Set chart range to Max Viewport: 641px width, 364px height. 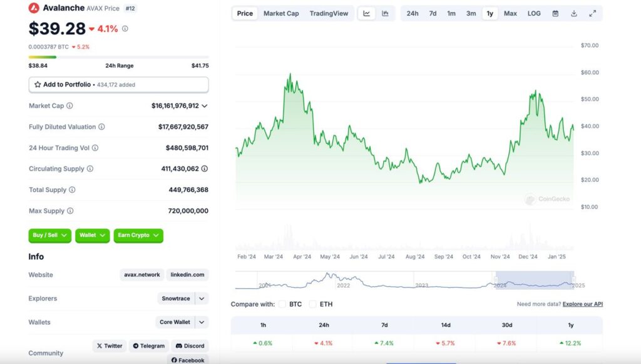[x=510, y=14]
